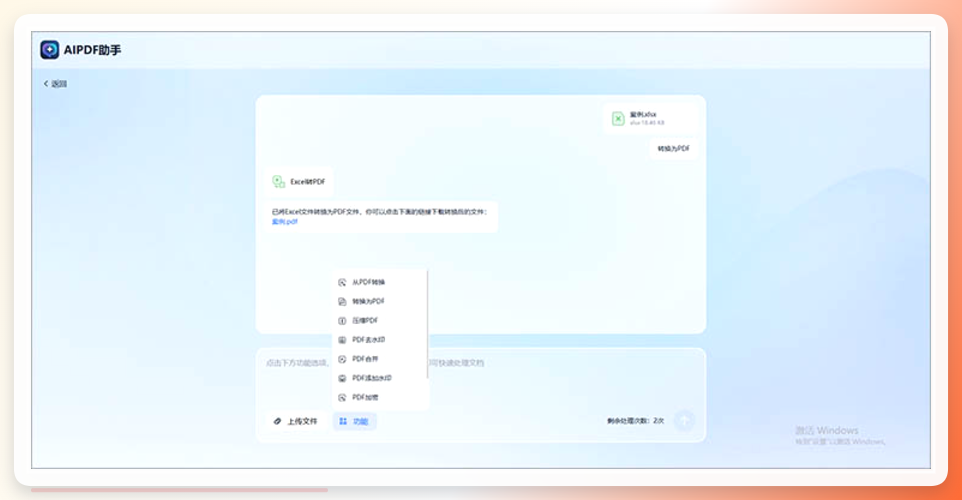The width and height of the screenshot is (962, 500).
Task: Click the AIPDF助手 logo icon
Action: point(50,50)
